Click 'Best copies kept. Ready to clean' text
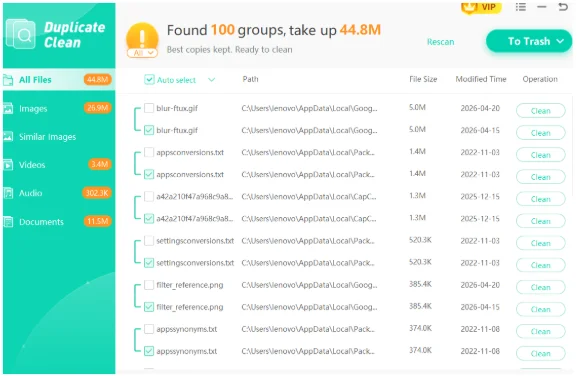This screenshot has width=588, height=376. pyautogui.click(x=230, y=49)
